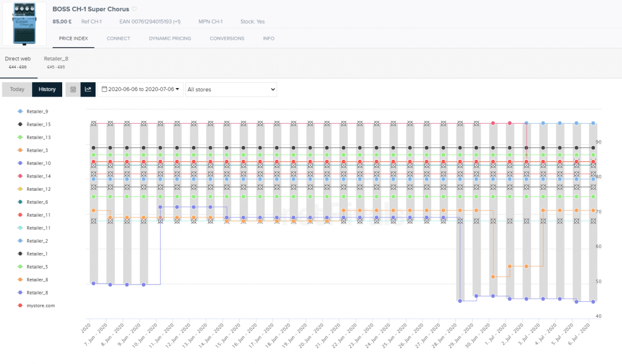Open the Connect tab
Image resolution: width=622 pixels, height=364 pixels.
(118, 39)
